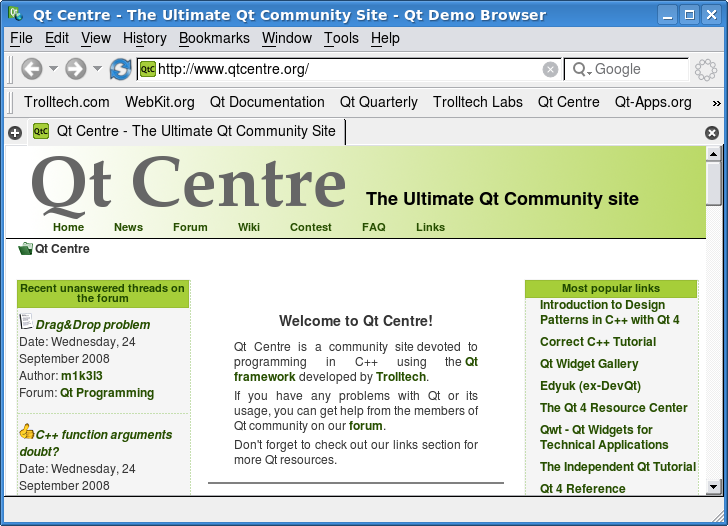Open C++ function arguments doubt thread
The image size is (728, 526).
[x=95, y=443]
